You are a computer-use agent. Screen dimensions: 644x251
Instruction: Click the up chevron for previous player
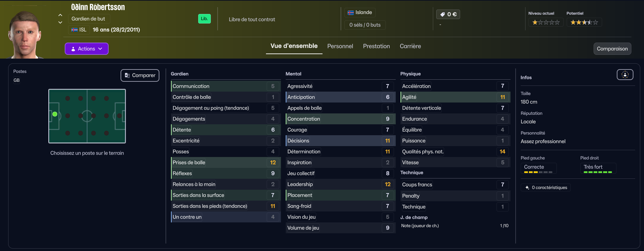60,15
